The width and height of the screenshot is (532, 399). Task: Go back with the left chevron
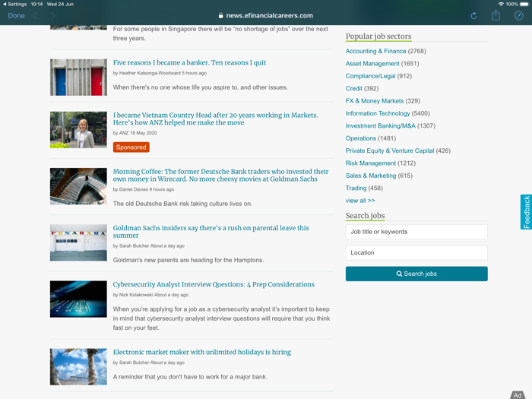(35, 16)
